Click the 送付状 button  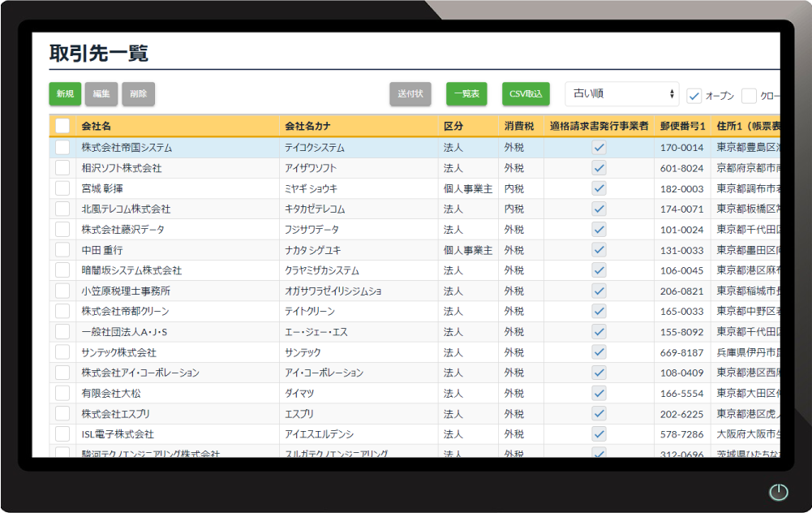pos(410,94)
